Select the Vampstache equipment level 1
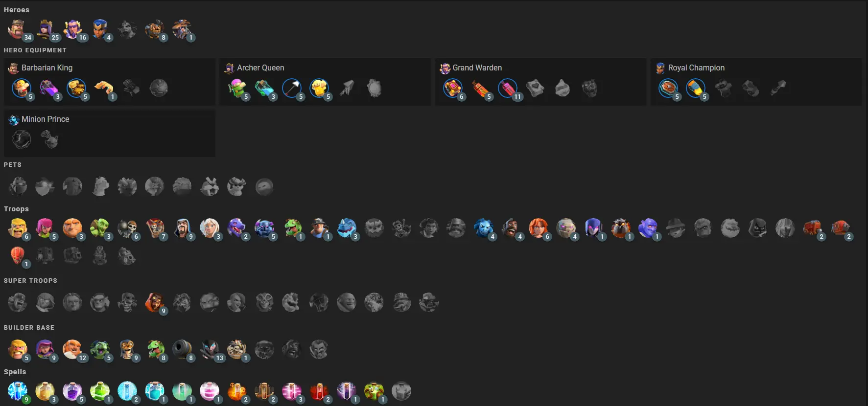The image size is (868, 406). pos(104,89)
